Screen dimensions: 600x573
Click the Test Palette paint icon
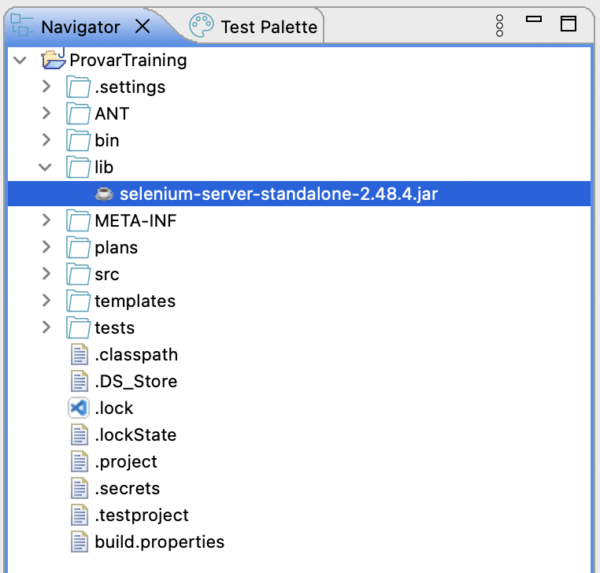(x=201, y=26)
